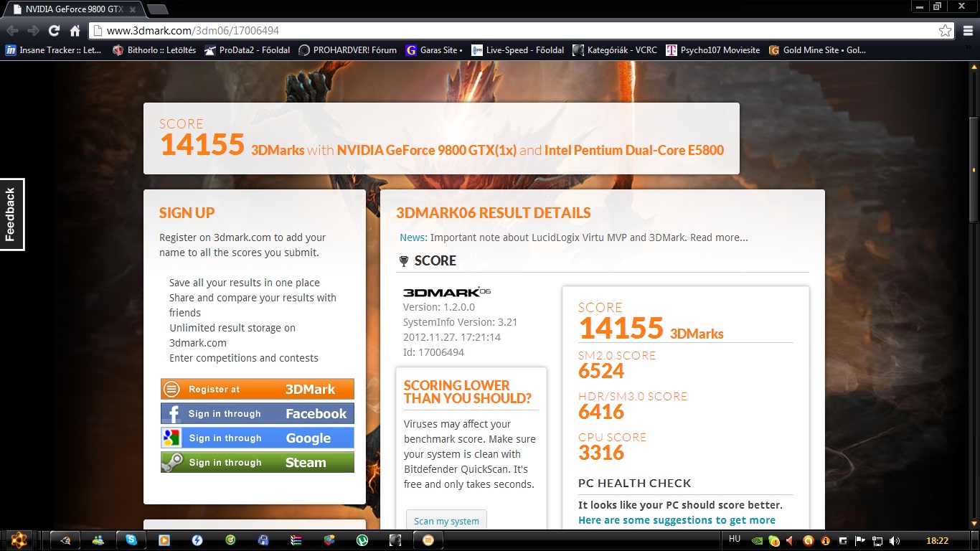Open the PROHARDVER! Fórum bookmark
Image resolution: width=980 pixels, height=551 pixels.
click(x=347, y=50)
